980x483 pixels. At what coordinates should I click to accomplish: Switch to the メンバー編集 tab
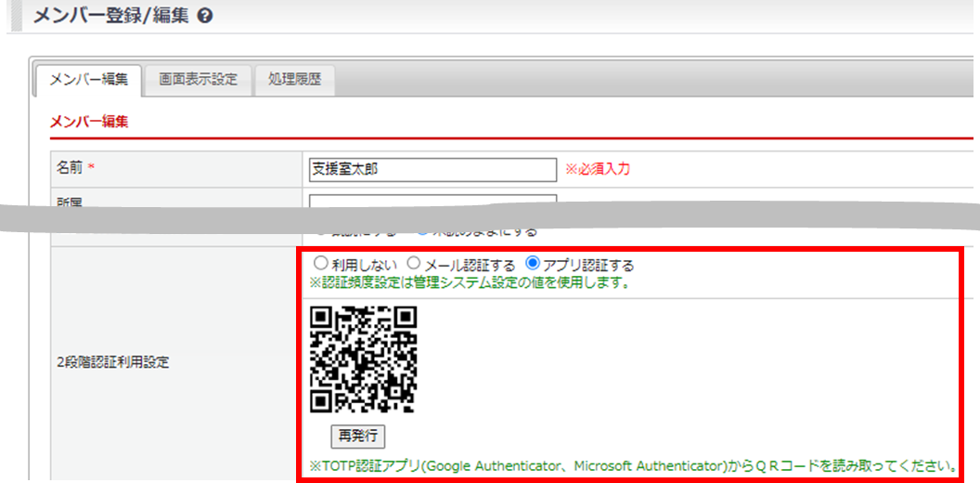[89, 80]
